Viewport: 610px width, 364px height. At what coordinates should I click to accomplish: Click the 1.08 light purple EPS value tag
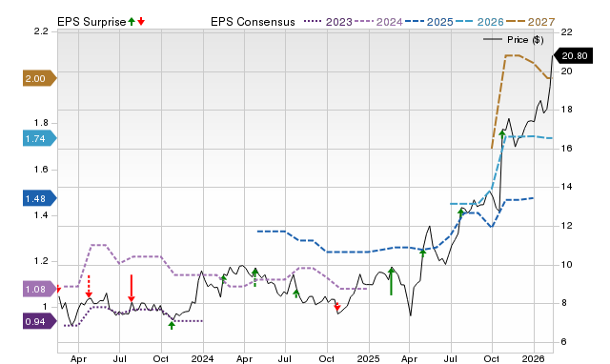39,289
